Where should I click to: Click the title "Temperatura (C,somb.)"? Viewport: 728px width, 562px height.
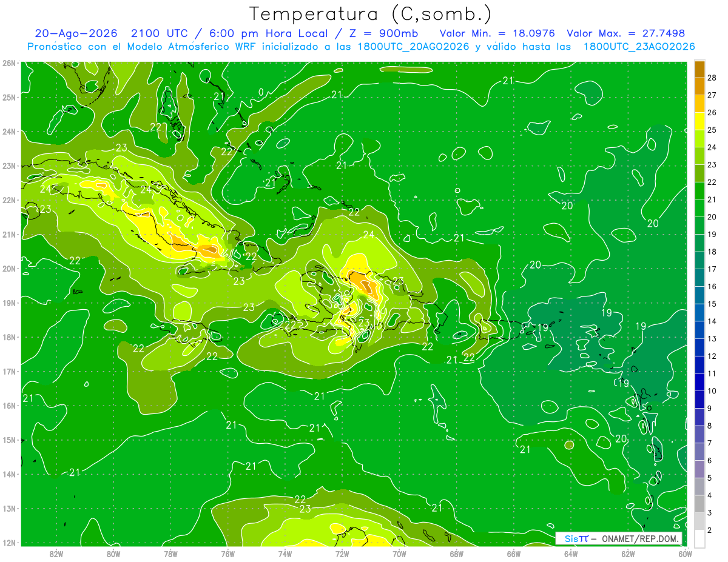(x=371, y=15)
